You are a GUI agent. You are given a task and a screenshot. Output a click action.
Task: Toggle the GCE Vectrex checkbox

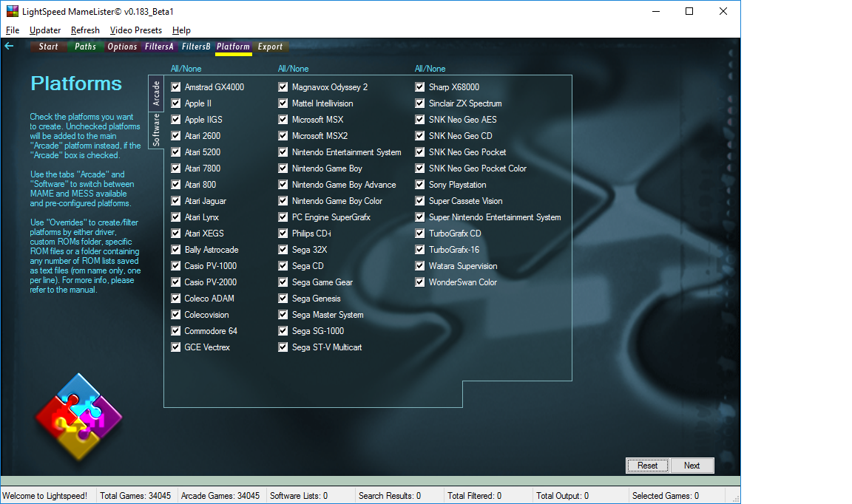(x=175, y=347)
